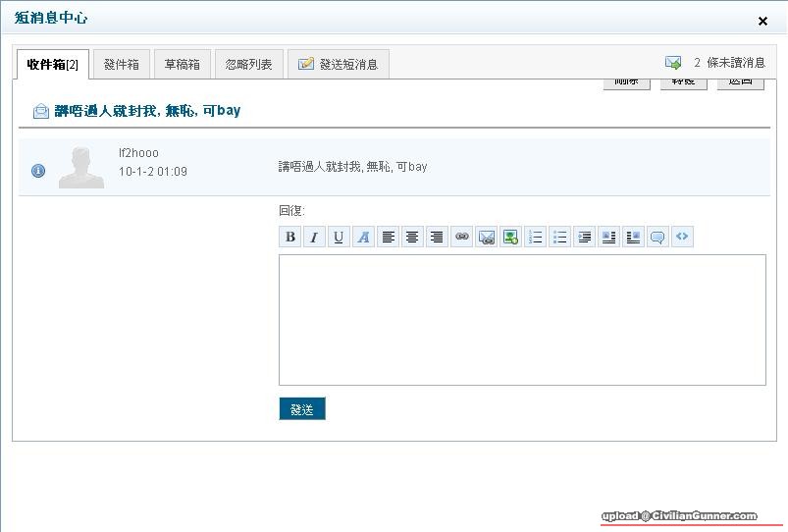The width and height of the screenshot is (788, 532).
Task: Insert a quote with speech bubble icon
Action: [657, 237]
